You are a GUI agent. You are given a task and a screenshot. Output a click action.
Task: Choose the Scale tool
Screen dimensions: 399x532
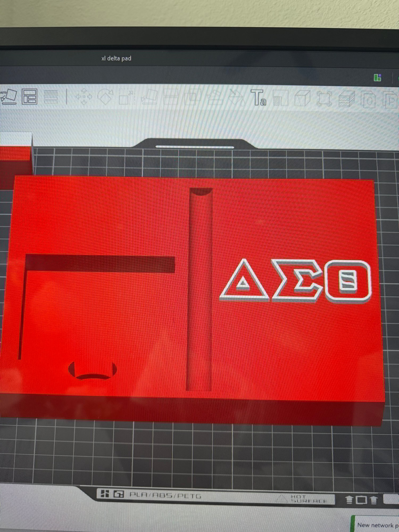(x=127, y=97)
